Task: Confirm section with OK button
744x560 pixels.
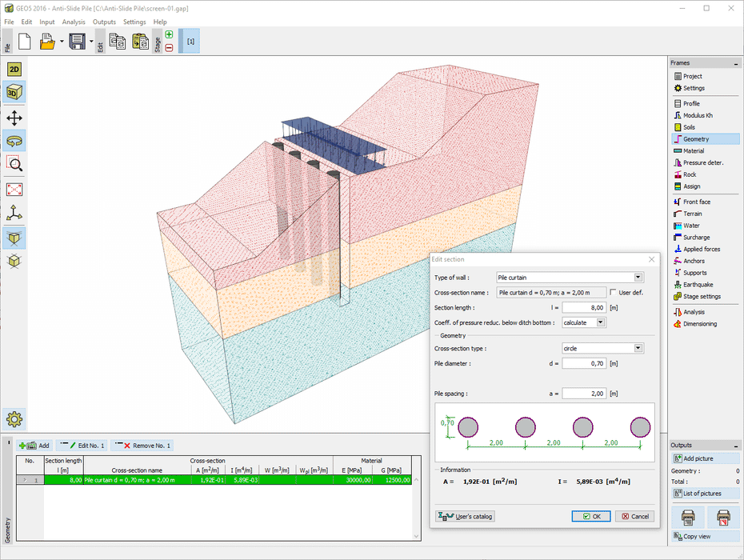Action: tap(591, 517)
